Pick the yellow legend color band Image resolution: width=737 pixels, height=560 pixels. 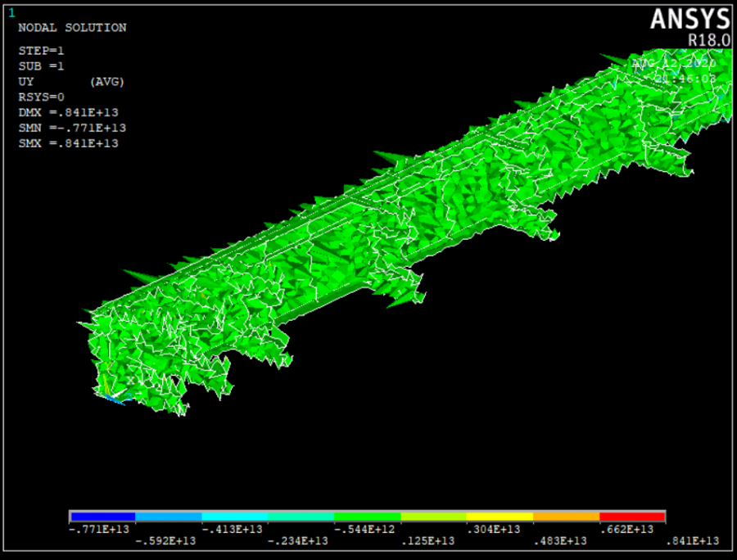click(500, 517)
